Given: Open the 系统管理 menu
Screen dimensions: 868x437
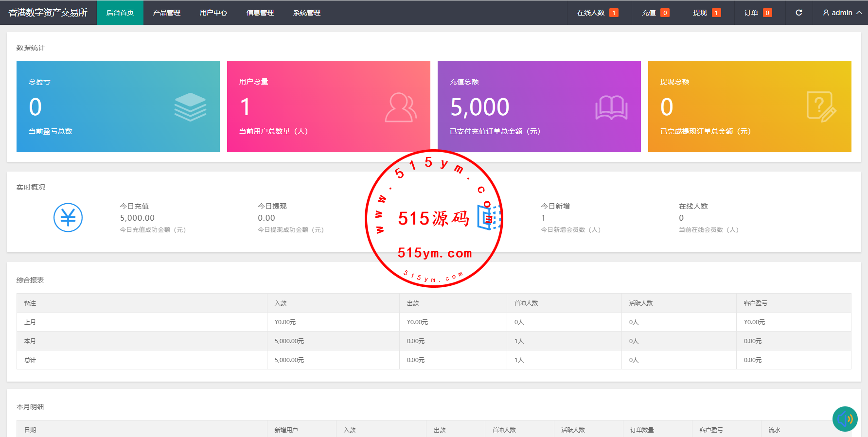Looking at the screenshot, I should [306, 13].
